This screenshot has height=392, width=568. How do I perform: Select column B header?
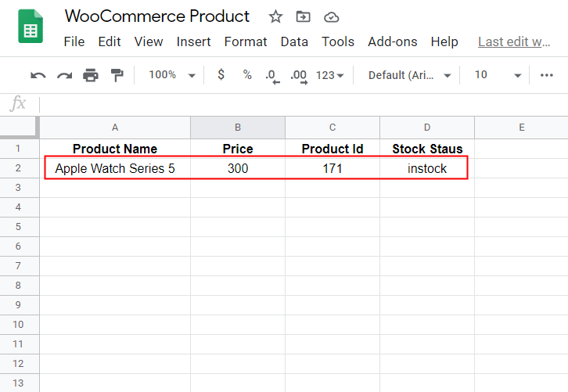238,128
